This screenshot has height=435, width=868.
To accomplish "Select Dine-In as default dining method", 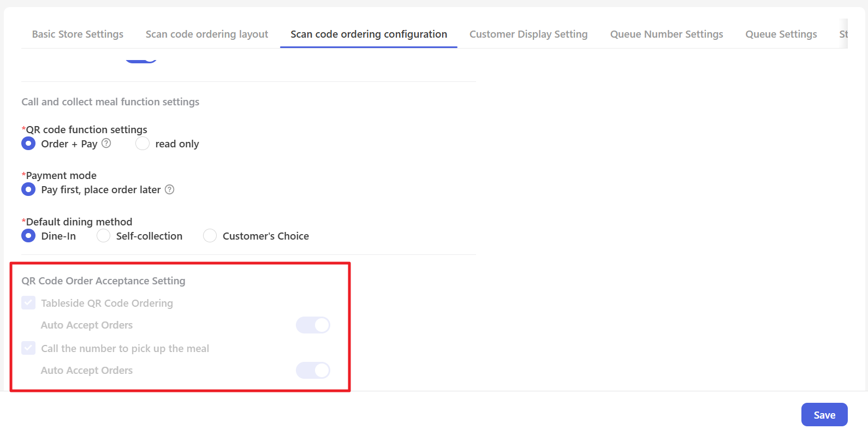I will click(28, 236).
